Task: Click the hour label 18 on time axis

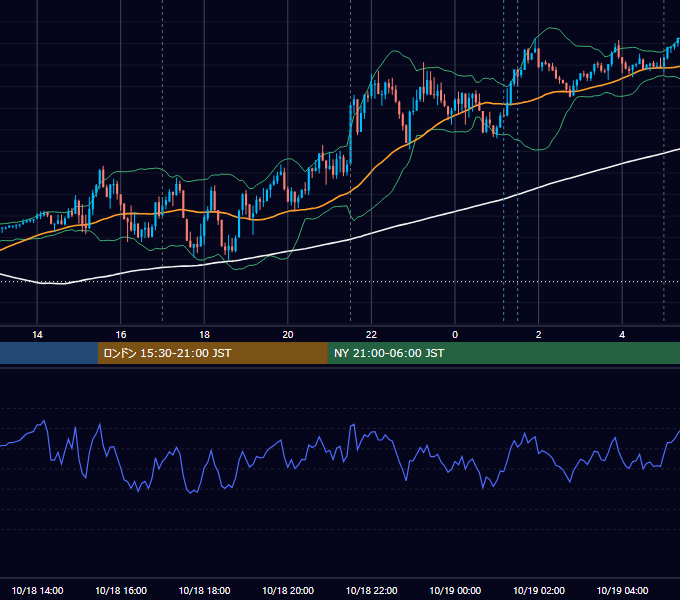Action: pos(204,335)
